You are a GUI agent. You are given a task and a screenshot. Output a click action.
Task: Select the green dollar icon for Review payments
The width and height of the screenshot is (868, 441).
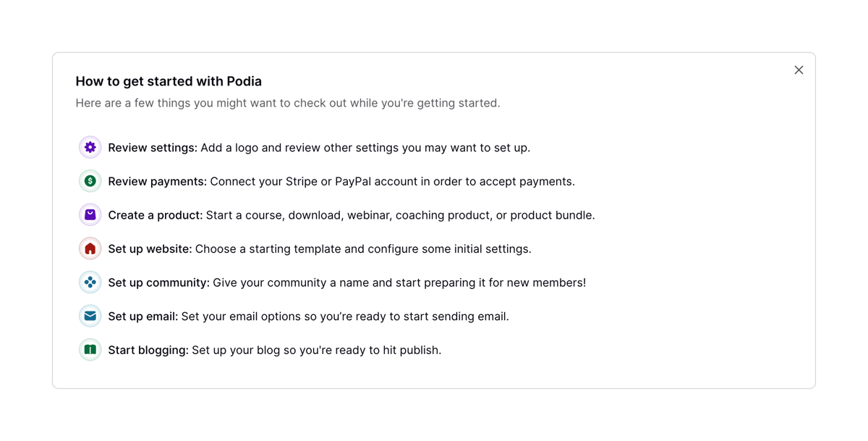coord(89,181)
